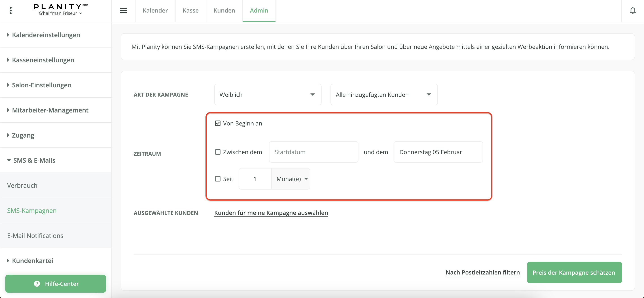Open the Weiblich gender dropdown
This screenshot has width=644, height=298.
267,95
